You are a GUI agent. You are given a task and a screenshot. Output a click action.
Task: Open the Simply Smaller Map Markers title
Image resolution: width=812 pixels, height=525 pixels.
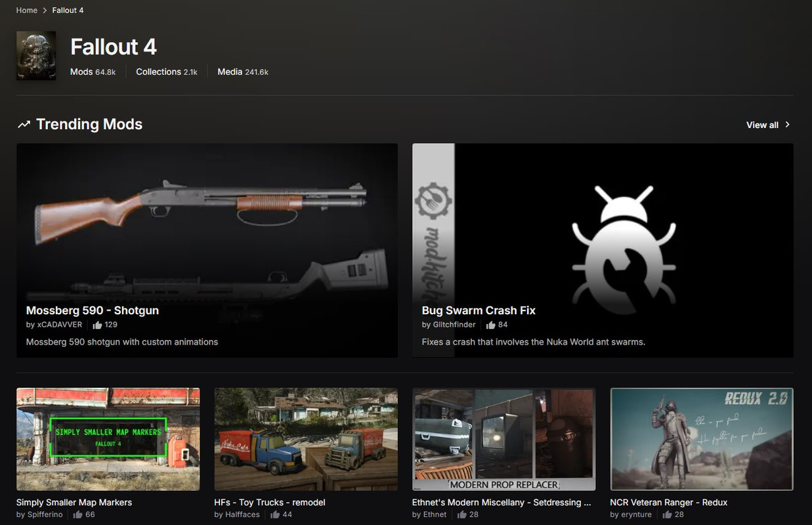click(74, 502)
